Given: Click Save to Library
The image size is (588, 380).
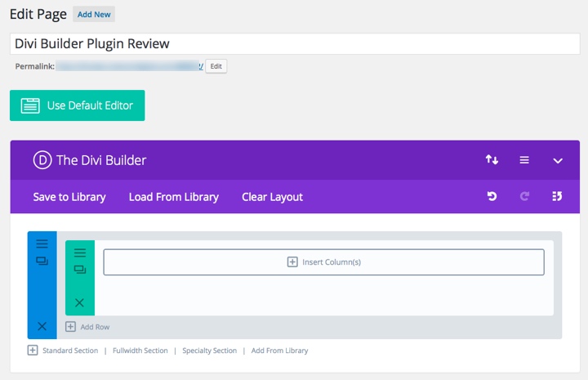Looking at the screenshot, I should click(69, 197).
